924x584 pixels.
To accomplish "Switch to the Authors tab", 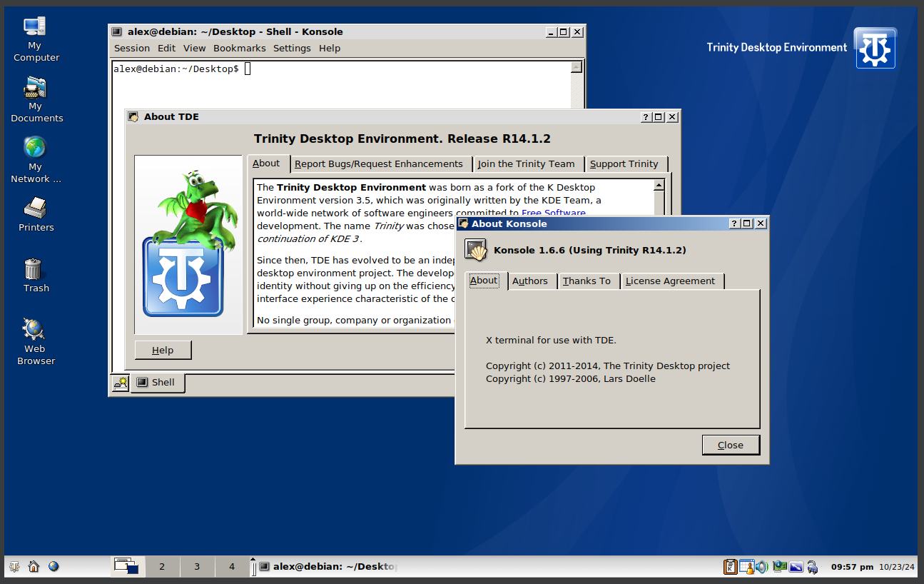I will point(529,281).
